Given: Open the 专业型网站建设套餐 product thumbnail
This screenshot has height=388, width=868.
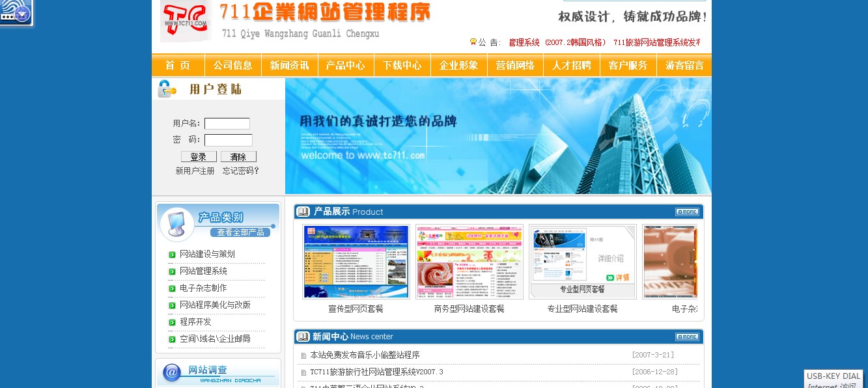Looking at the screenshot, I should coord(583,262).
